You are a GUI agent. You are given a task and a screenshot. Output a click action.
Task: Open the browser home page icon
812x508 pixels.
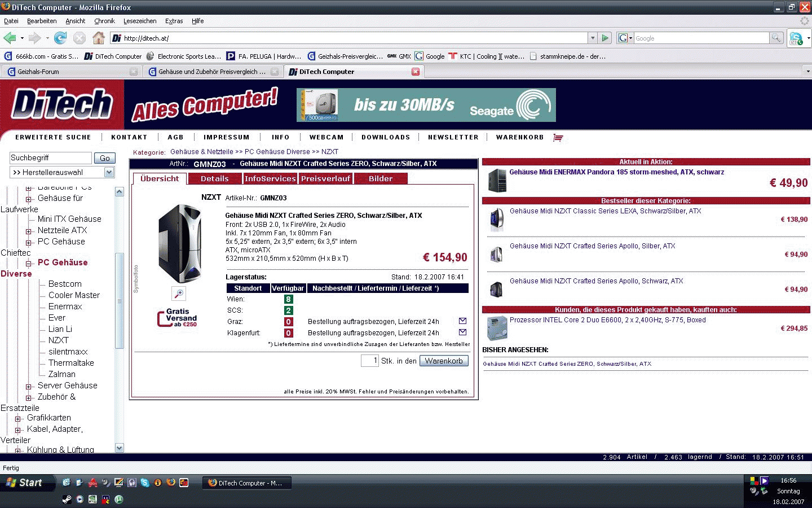click(99, 38)
